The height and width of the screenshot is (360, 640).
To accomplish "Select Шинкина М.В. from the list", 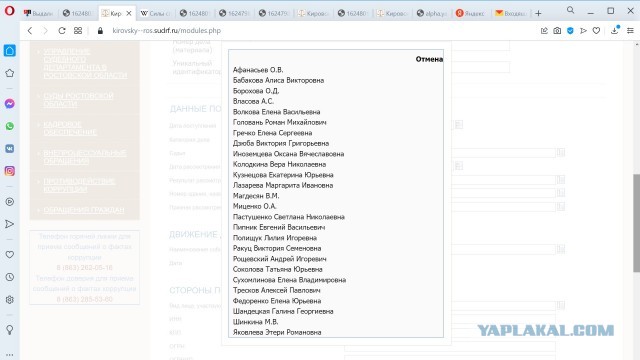I will (255, 322).
